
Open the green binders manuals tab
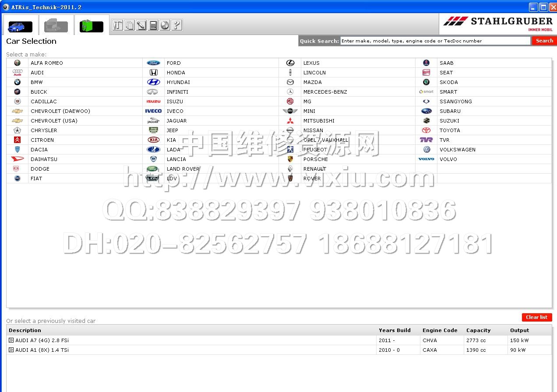point(92,26)
